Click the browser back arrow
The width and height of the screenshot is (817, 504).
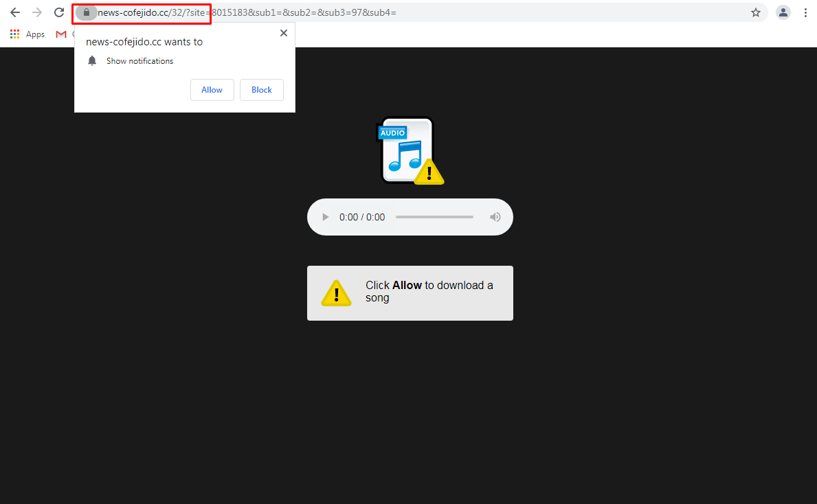pyautogui.click(x=15, y=12)
